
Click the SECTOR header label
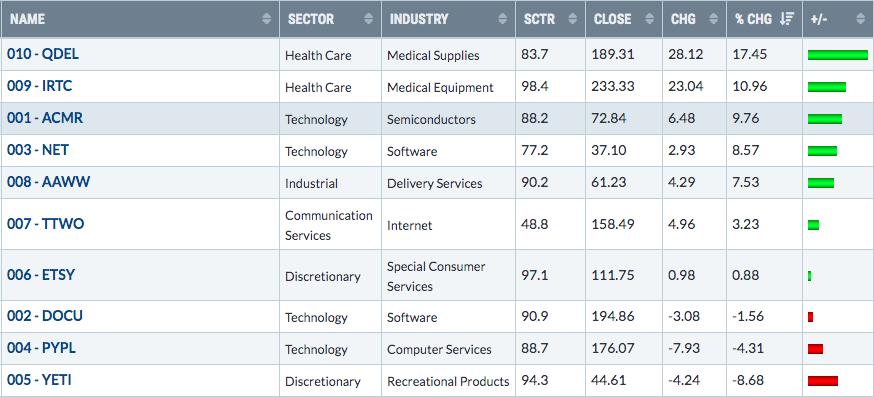pyautogui.click(x=311, y=19)
